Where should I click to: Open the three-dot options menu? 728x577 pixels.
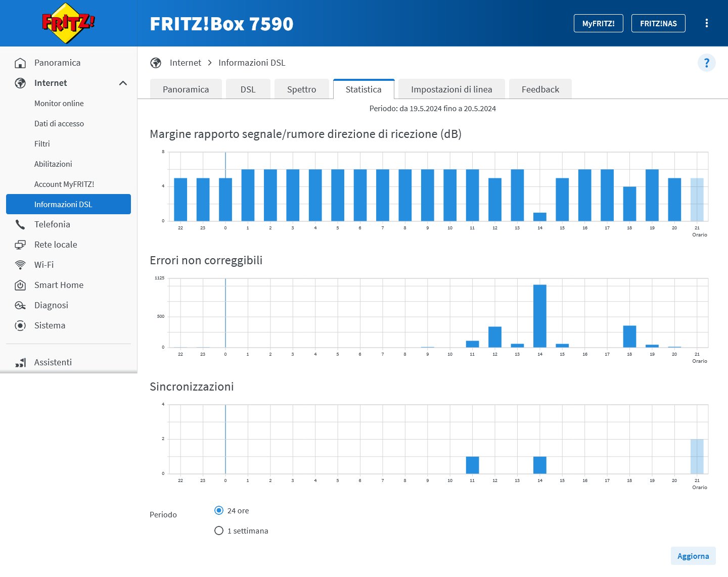click(x=706, y=23)
